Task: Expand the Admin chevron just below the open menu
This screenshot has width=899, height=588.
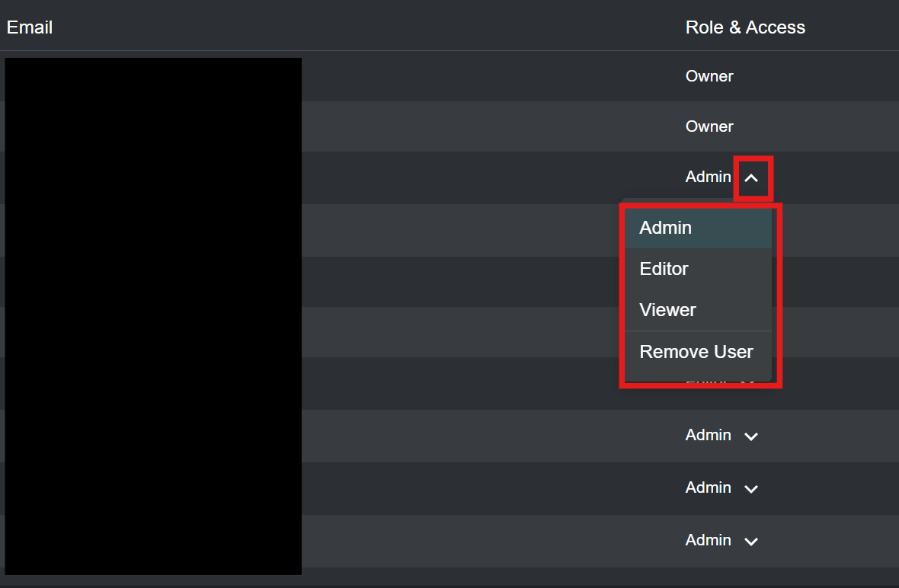Action: (x=751, y=436)
